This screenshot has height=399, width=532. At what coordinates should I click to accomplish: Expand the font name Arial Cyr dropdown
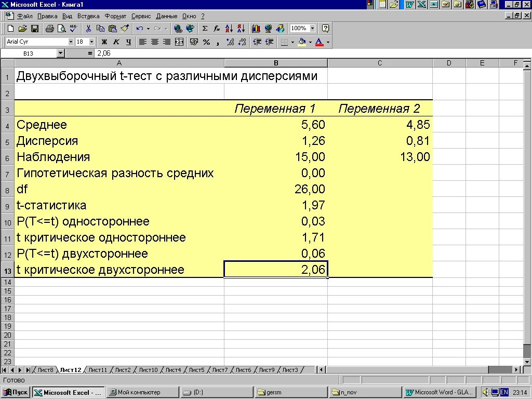point(71,42)
